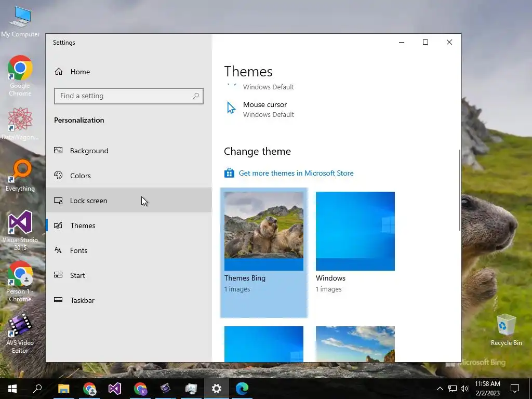Image resolution: width=532 pixels, height=399 pixels.
Task: Open the volume speaker tray icon
Action: click(464, 389)
